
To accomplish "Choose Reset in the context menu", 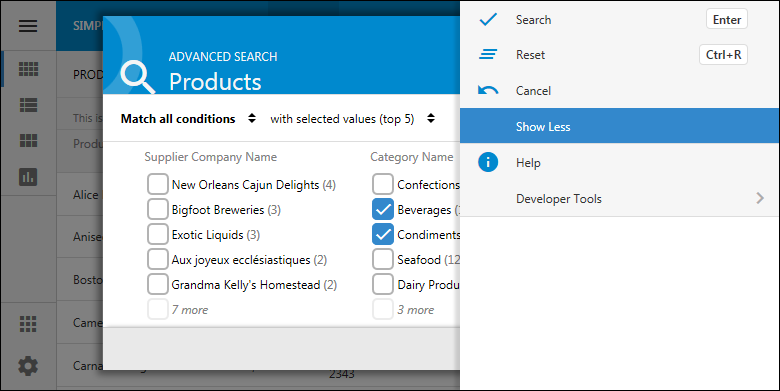I will pos(619,55).
